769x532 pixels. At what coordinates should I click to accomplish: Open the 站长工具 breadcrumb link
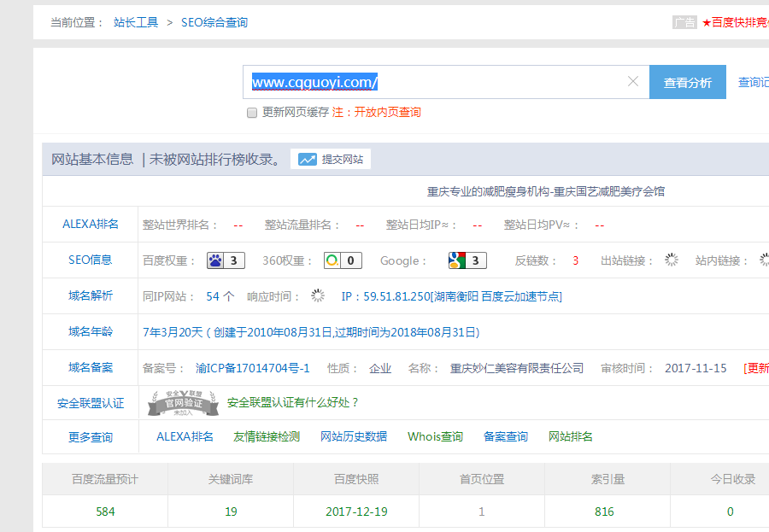click(136, 22)
